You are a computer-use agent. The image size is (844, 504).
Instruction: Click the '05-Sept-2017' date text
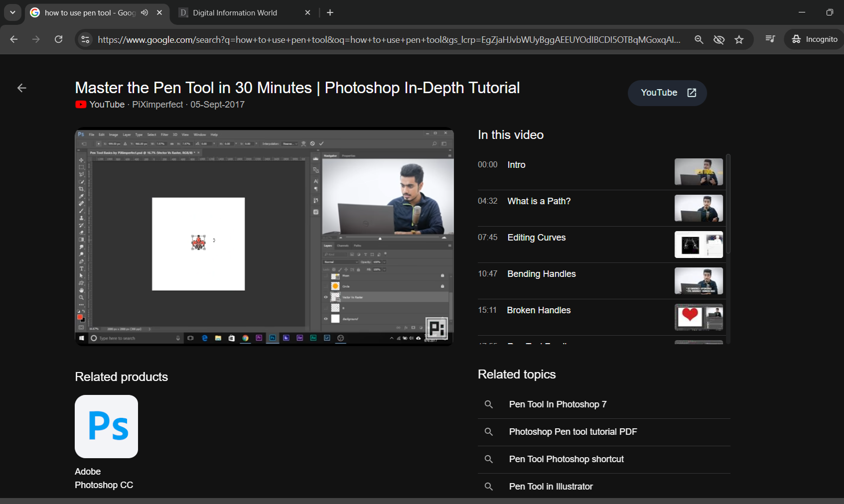pos(217,105)
